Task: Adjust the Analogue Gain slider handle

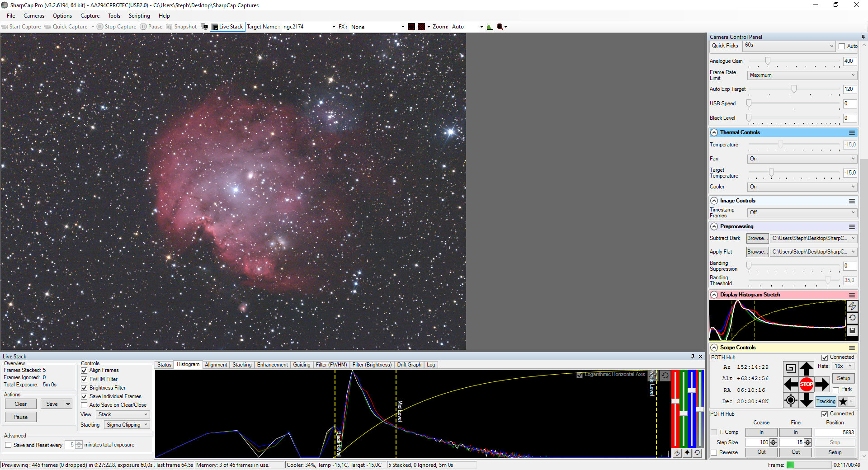Action: pyautogui.click(x=768, y=61)
